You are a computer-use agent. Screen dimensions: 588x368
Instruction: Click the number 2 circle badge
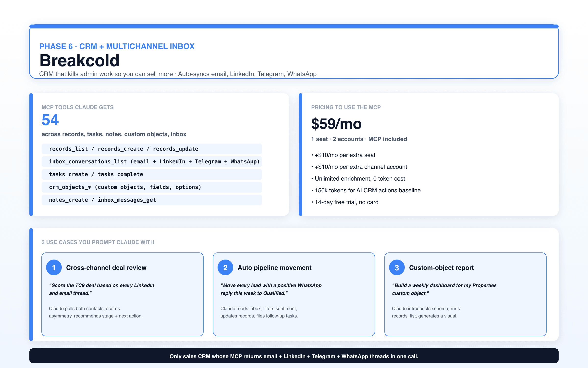225,267
